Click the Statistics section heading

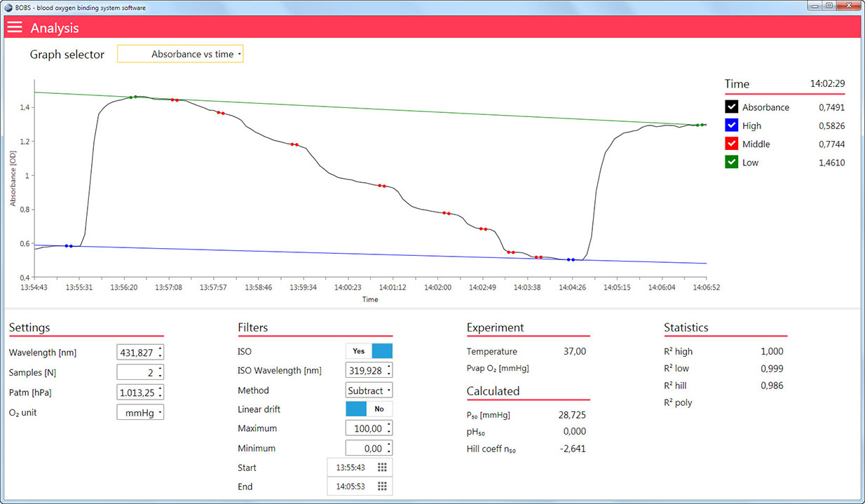pos(686,327)
